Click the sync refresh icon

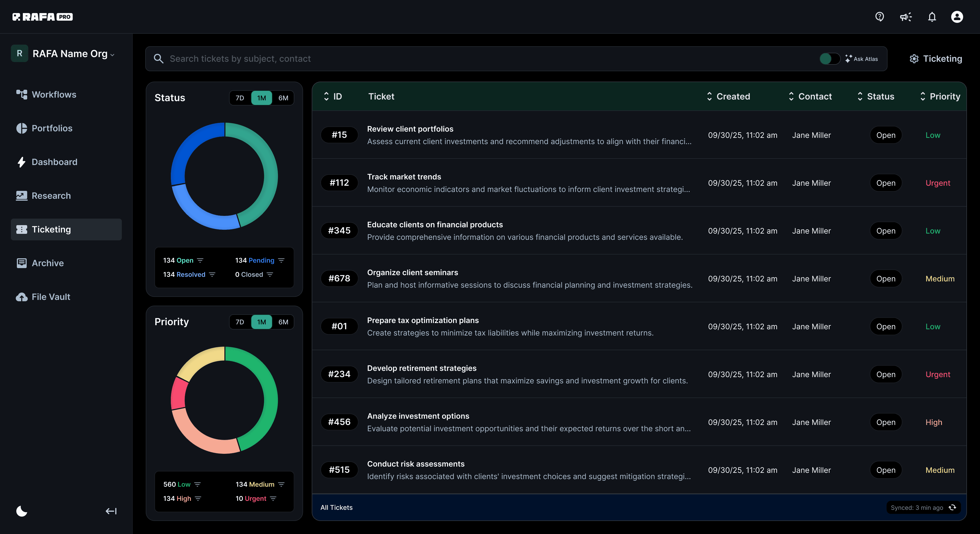[x=952, y=507]
